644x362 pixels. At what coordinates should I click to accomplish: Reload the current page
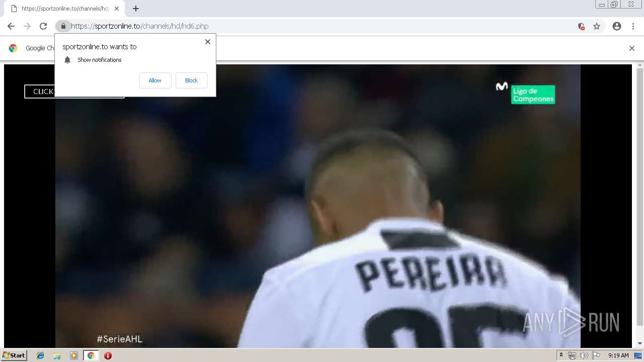coord(43,26)
